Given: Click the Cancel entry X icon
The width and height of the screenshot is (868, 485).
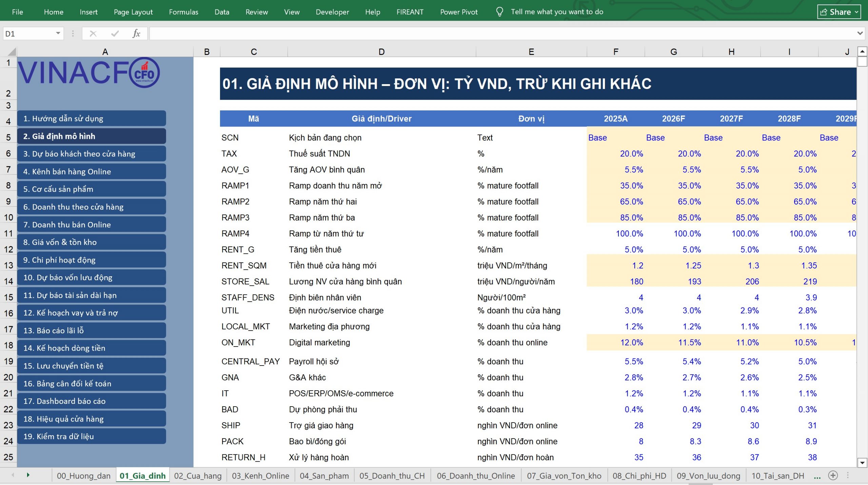Looking at the screenshot, I should pyautogui.click(x=93, y=34).
